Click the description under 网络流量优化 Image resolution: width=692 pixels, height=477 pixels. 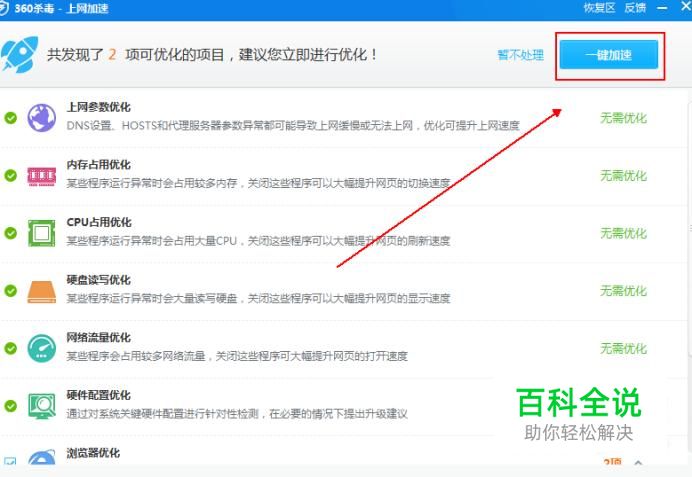pos(237,356)
